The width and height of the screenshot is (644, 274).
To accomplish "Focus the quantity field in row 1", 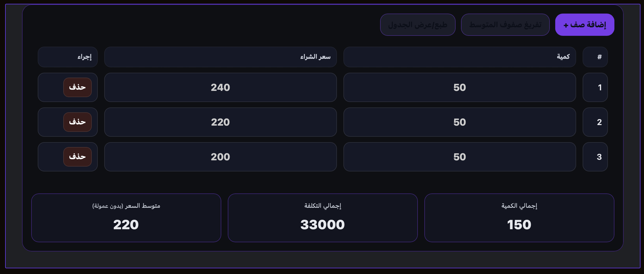I will click(x=459, y=87).
